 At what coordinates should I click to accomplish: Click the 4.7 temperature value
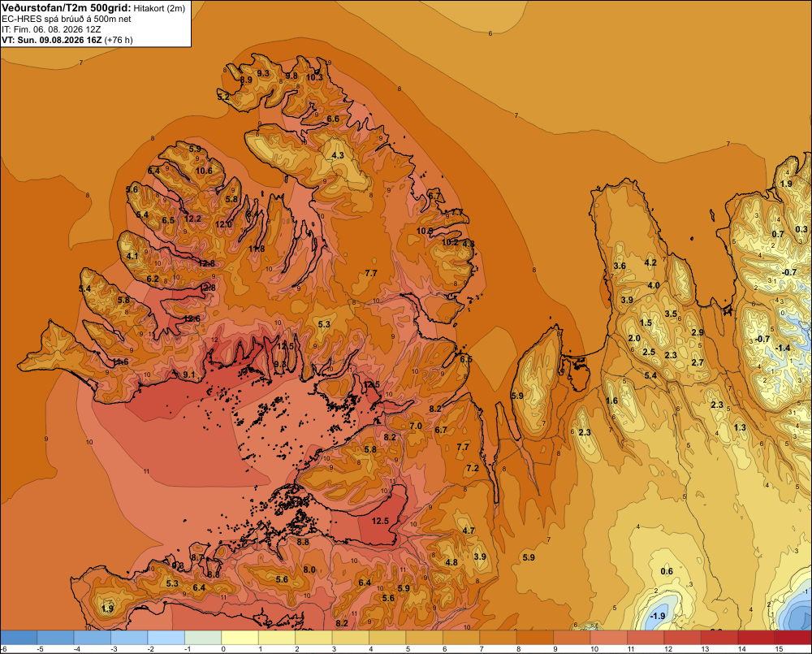(469, 531)
